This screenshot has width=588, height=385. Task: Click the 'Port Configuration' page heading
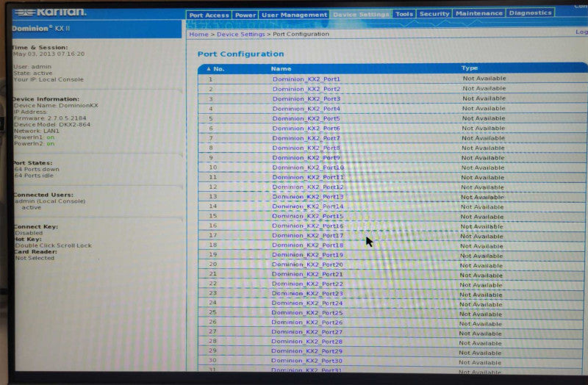241,54
